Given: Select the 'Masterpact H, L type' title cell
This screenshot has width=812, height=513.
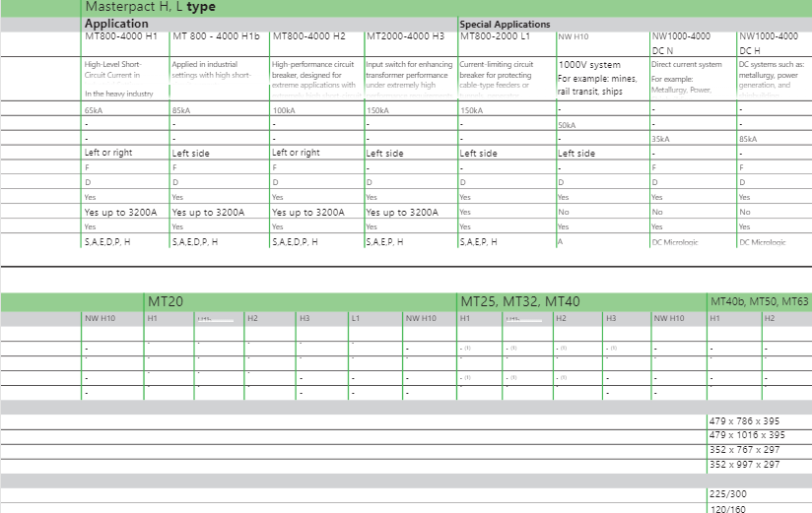Looking at the screenshot, I should (150, 7).
